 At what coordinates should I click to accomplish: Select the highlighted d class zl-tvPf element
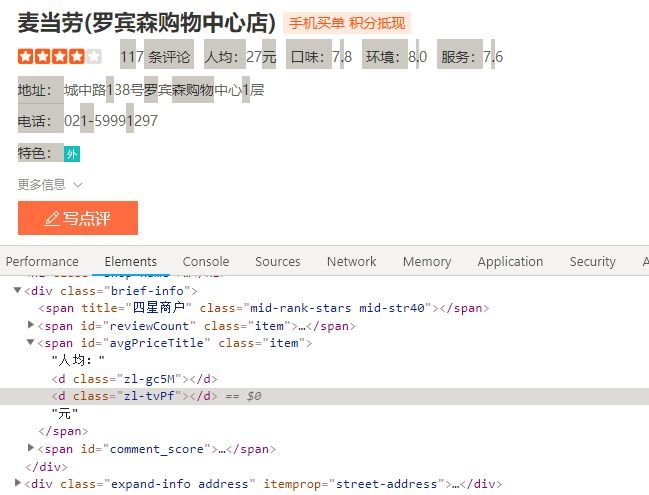pos(135,396)
